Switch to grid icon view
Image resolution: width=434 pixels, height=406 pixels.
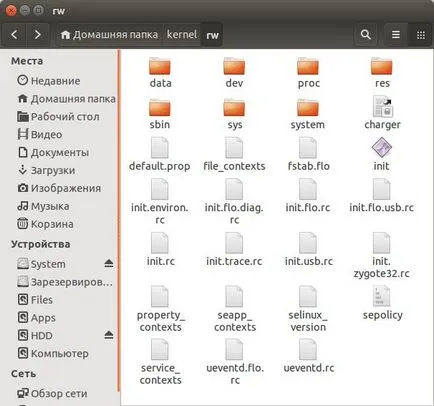click(x=421, y=35)
